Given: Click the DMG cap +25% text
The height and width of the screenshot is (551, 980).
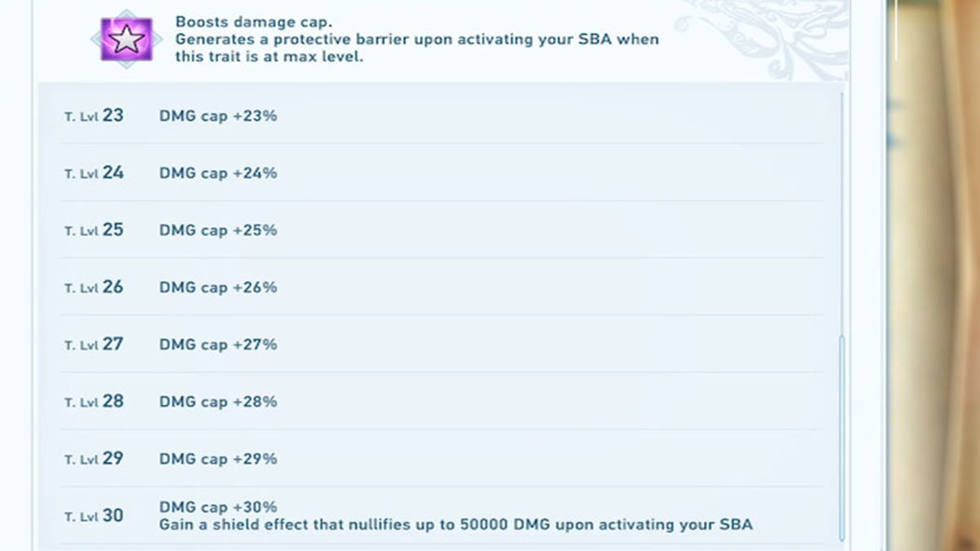Looking at the screenshot, I should point(218,230).
